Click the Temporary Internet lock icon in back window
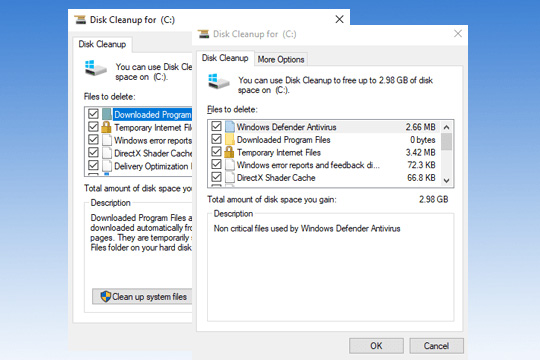 (106, 127)
